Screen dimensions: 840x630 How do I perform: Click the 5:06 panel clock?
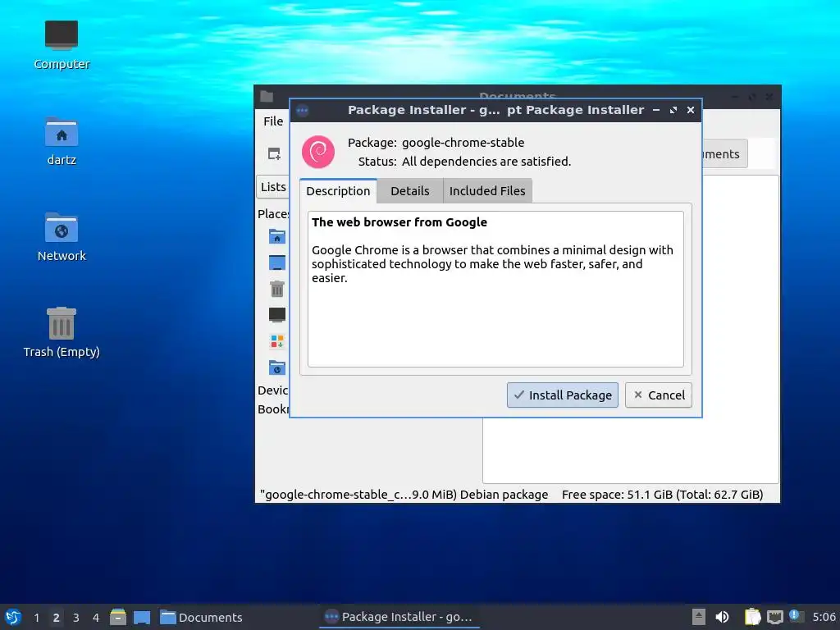tap(824, 617)
